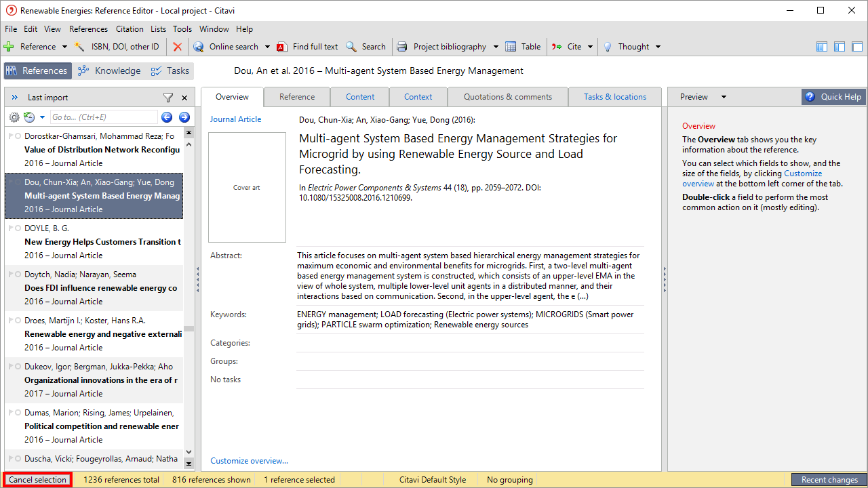This screenshot has height=488, width=868.
Task: Open the list settings gear
Action: (14, 117)
